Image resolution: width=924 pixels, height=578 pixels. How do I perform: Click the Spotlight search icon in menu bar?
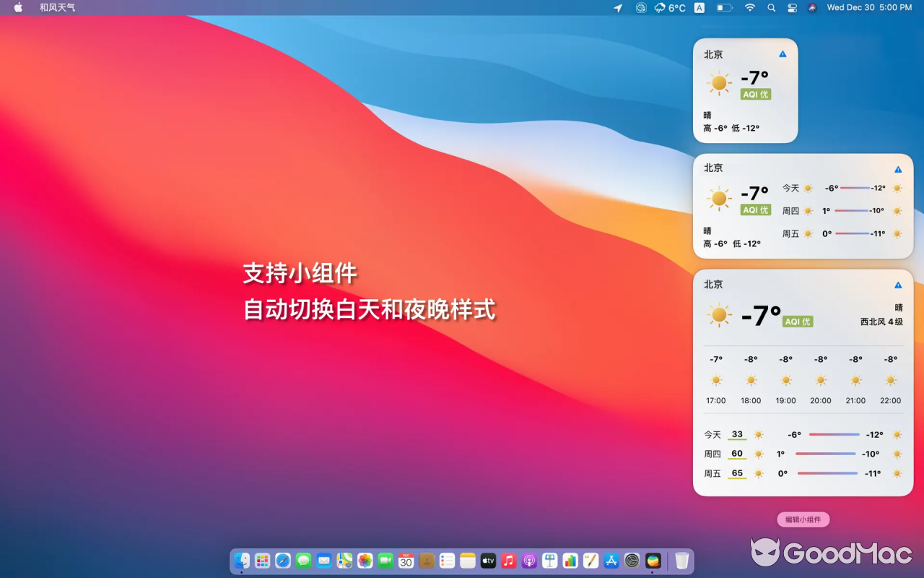pos(771,8)
